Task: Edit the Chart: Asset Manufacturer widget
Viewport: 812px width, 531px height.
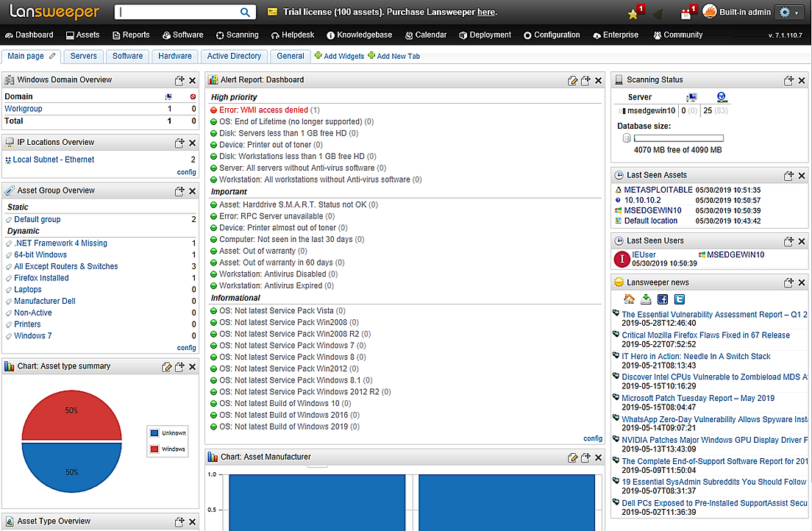Action: [572, 457]
